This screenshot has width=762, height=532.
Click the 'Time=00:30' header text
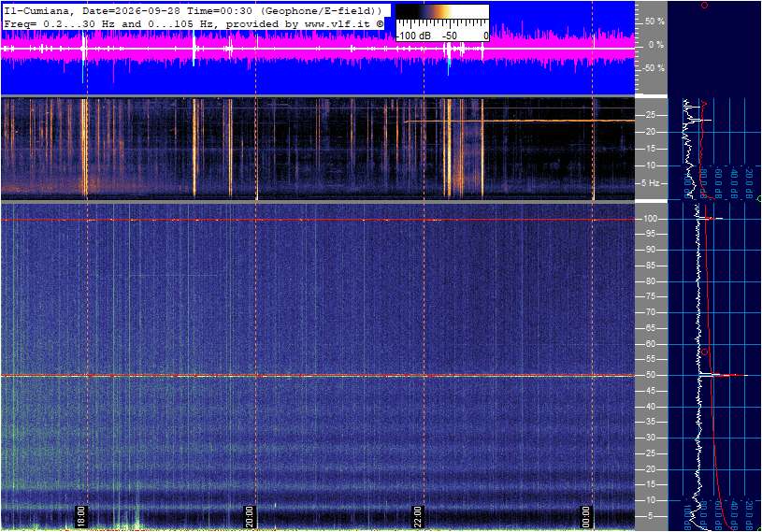(x=220, y=10)
